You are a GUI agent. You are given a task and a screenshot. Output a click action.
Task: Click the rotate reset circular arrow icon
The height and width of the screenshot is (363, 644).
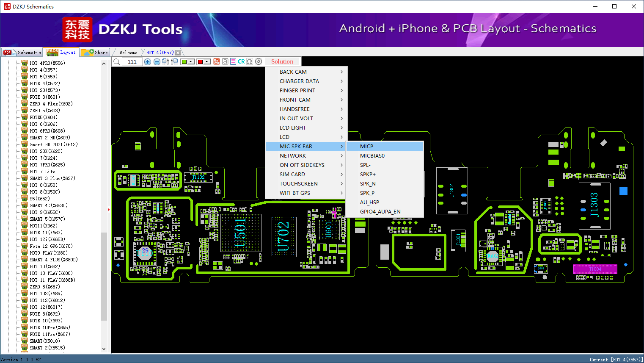click(259, 61)
